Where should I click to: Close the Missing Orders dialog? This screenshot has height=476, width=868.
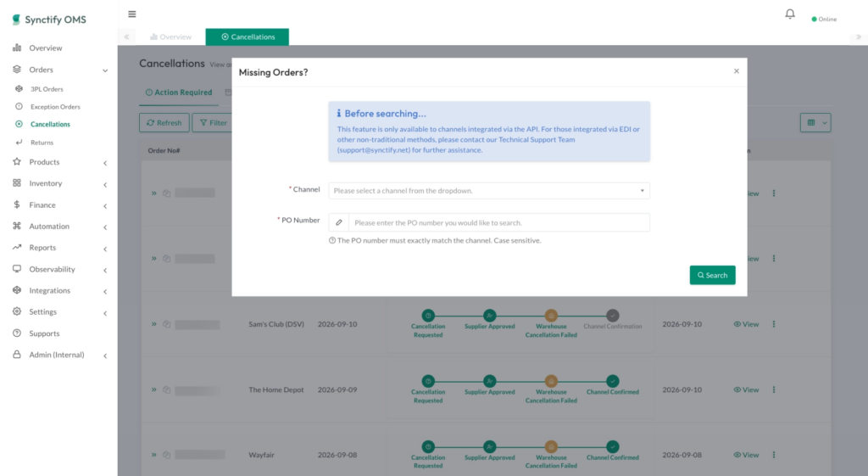(x=737, y=71)
